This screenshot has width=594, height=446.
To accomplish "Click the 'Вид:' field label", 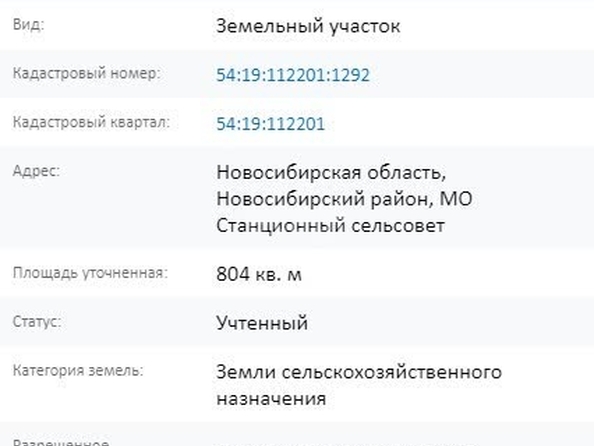I will [x=28, y=25].
